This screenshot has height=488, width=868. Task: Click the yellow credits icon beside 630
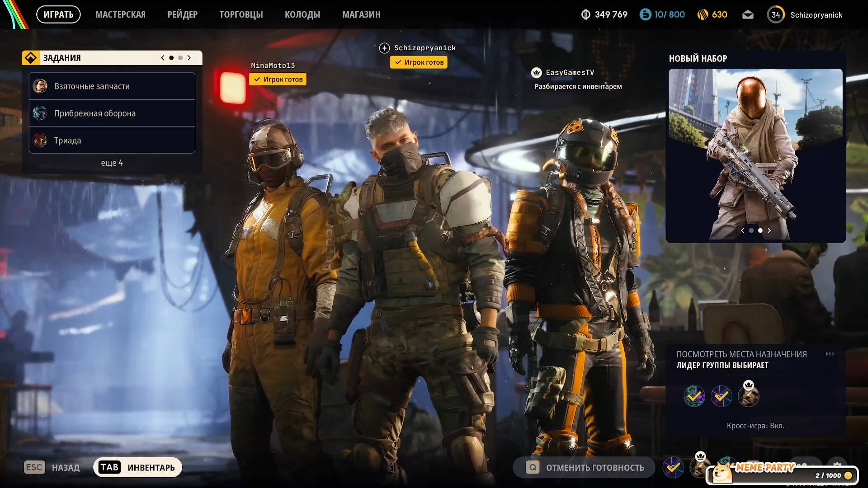click(703, 14)
